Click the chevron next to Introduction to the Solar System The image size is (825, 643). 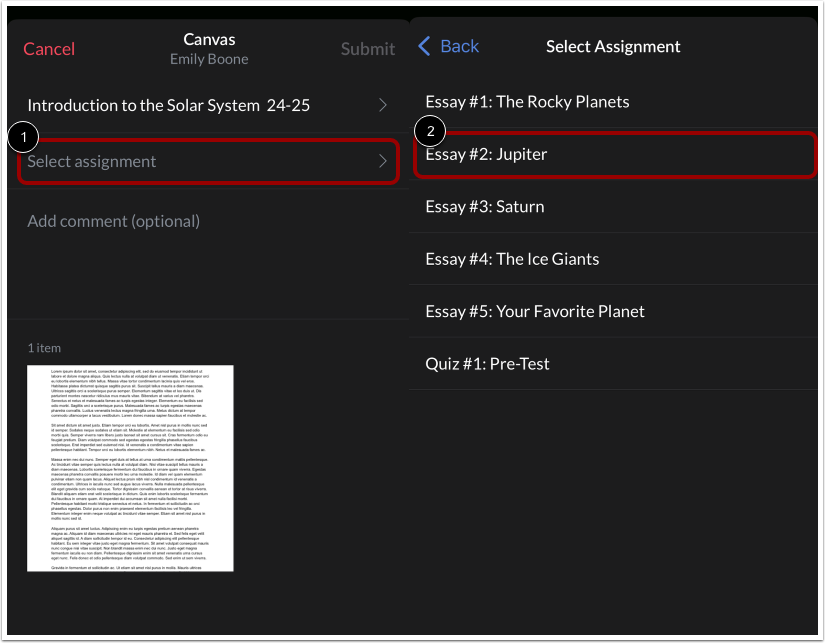[382, 105]
